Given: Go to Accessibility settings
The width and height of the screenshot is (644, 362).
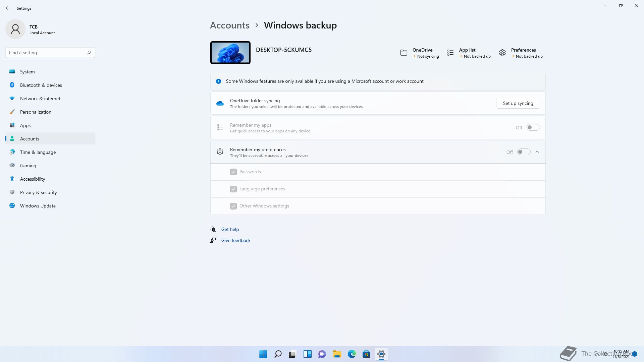Looking at the screenshot, I should [50, 179].
